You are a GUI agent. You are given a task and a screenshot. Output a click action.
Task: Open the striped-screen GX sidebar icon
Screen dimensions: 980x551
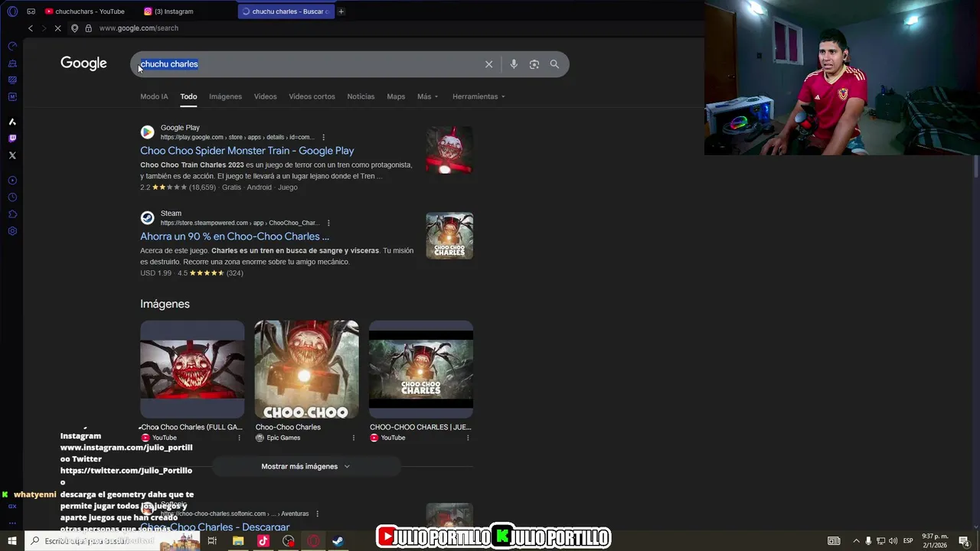tap(12, 80)
